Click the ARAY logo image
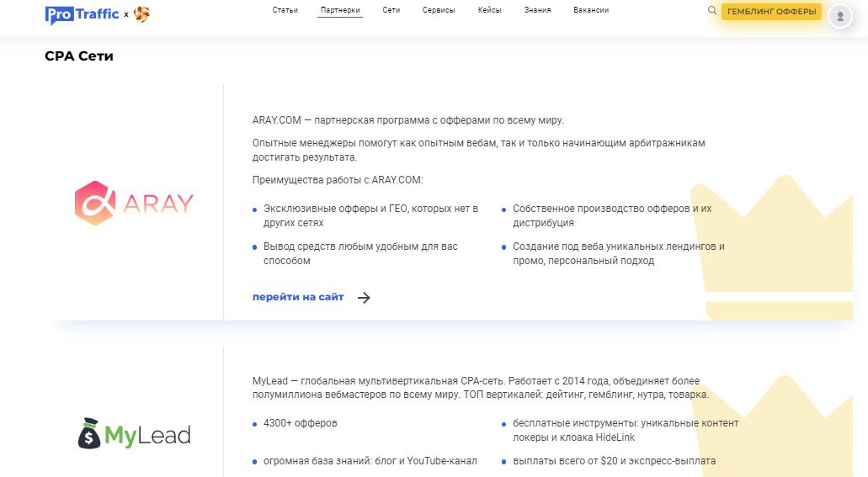This screenshot has width=868, height=477. point(134,203)
